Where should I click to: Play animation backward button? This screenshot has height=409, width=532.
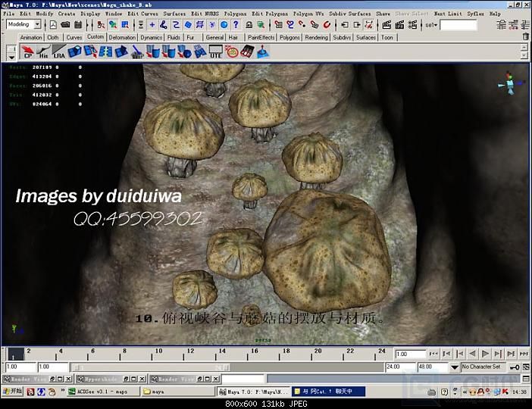[x=472, y=354]
